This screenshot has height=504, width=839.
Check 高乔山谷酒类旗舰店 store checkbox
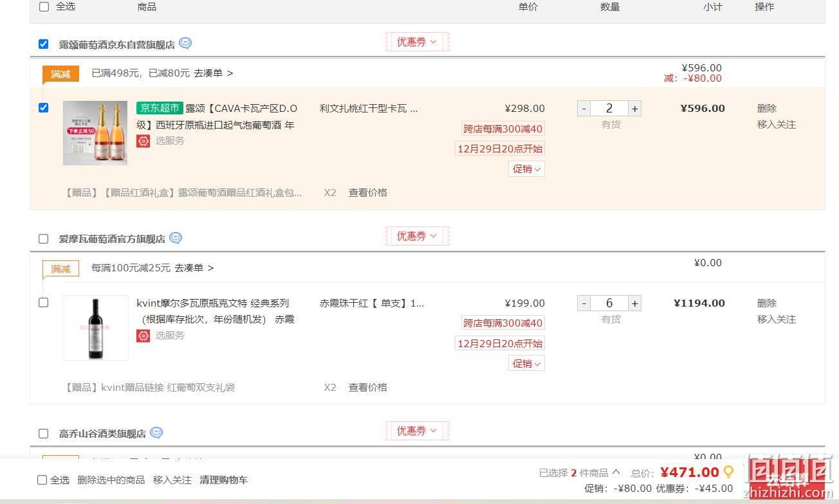[x=43, y=433]
